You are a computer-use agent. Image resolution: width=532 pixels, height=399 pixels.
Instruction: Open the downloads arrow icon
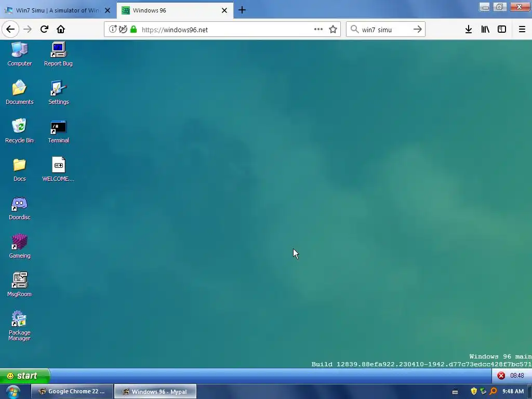[x=469, y=29]
